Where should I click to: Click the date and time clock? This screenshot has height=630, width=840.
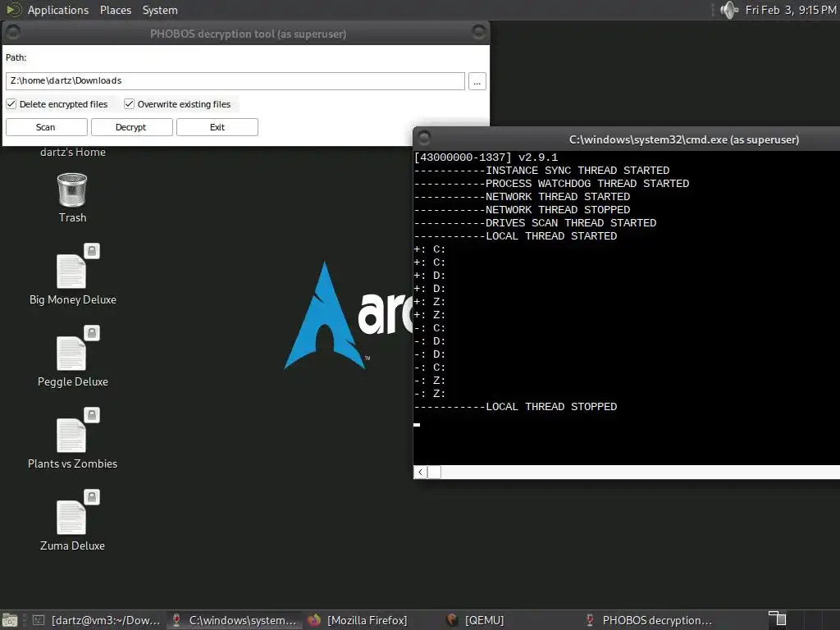(791, 10)
